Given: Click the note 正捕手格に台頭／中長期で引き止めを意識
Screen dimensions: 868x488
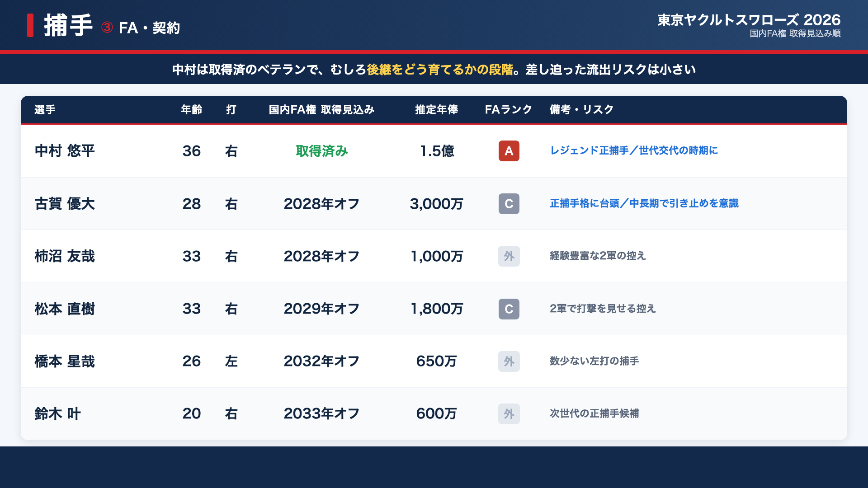Looking at the screenshot, I should [x=644, y=203].
